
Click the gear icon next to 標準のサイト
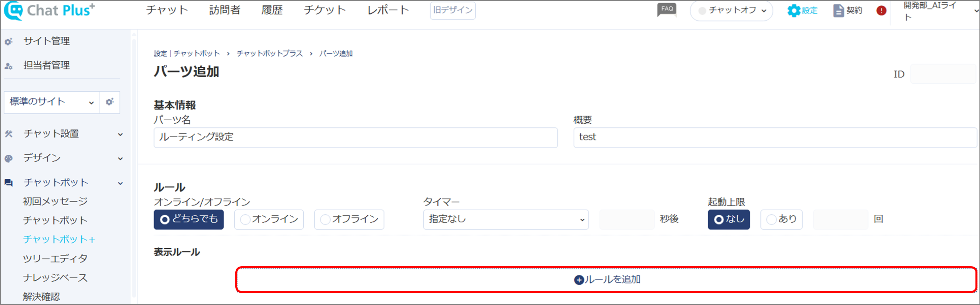click(109, 102)
